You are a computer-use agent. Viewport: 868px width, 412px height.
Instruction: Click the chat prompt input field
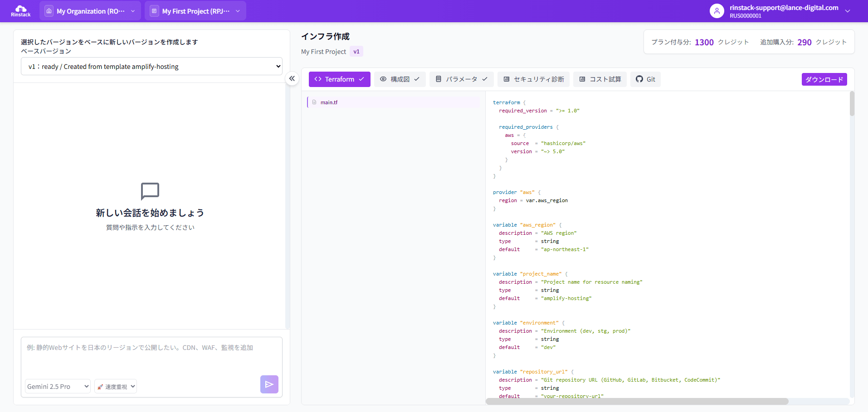pos(151,356)
